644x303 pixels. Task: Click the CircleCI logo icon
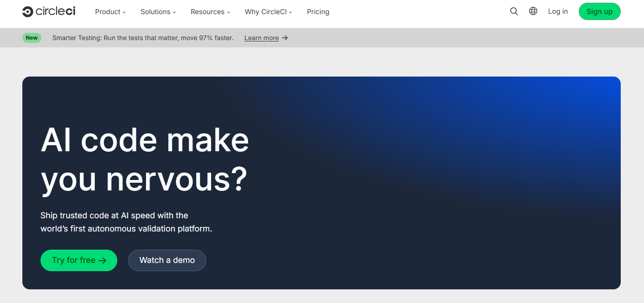click(27, 12)
